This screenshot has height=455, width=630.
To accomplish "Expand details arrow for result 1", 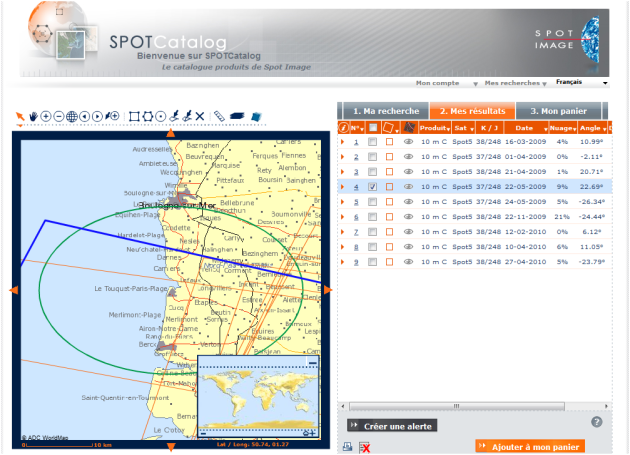I will coord(343,141).
